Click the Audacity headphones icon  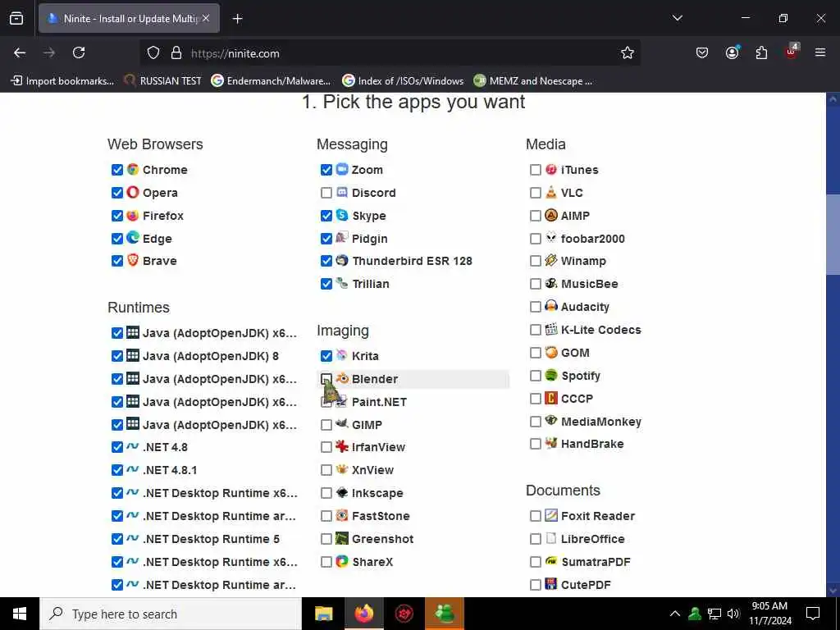pos(551,306)
